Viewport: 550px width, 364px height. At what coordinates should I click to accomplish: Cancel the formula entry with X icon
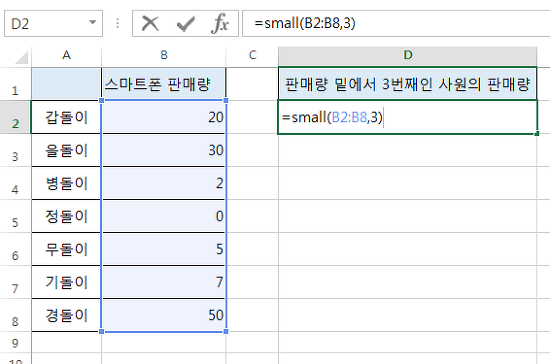pyautogui.click(x=150, y=24)
